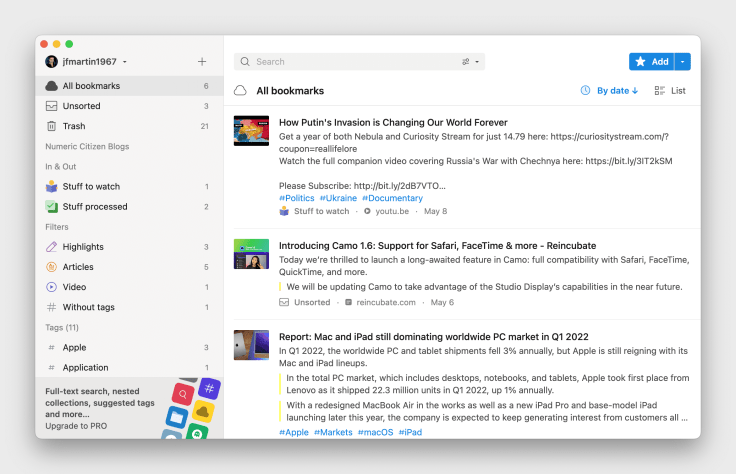Click the green checkmark Stuff processed icon
Image resolution: width=736 pixels, height=474 pixels.
click(x=51, y=206)
